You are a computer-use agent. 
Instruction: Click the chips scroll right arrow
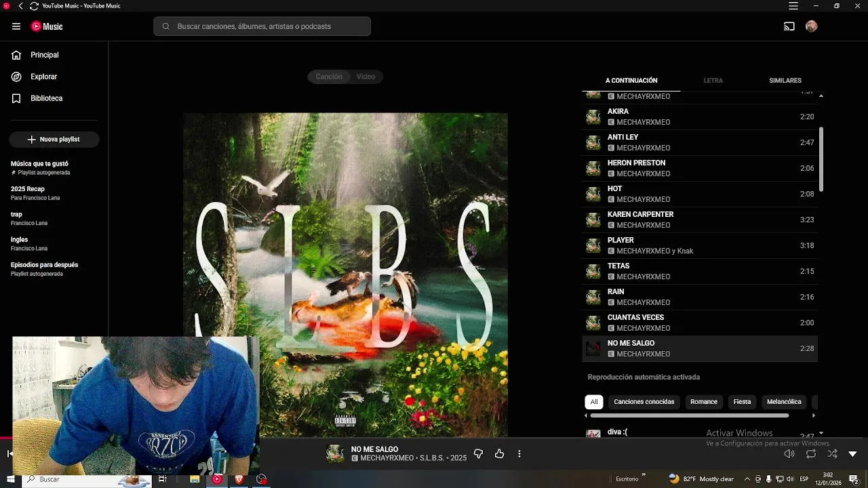pyautogui.click(x=814, y=415)
